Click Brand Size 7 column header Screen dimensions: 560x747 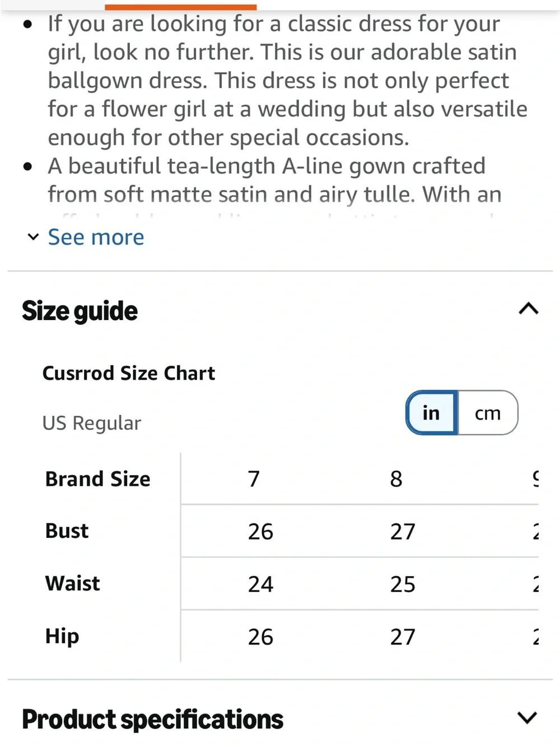pos(254,479)
